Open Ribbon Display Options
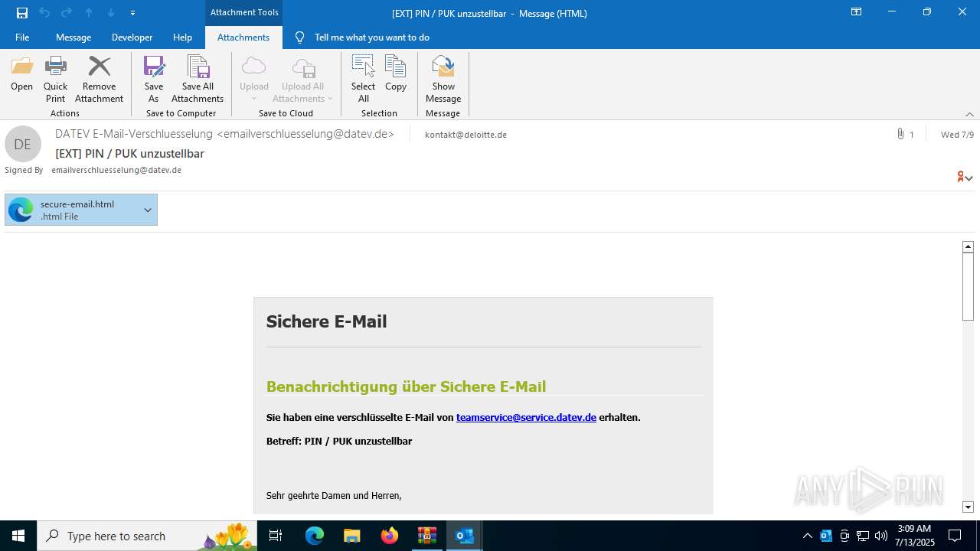Viewport: 980px width, 551px height. [x=857, y=12]
